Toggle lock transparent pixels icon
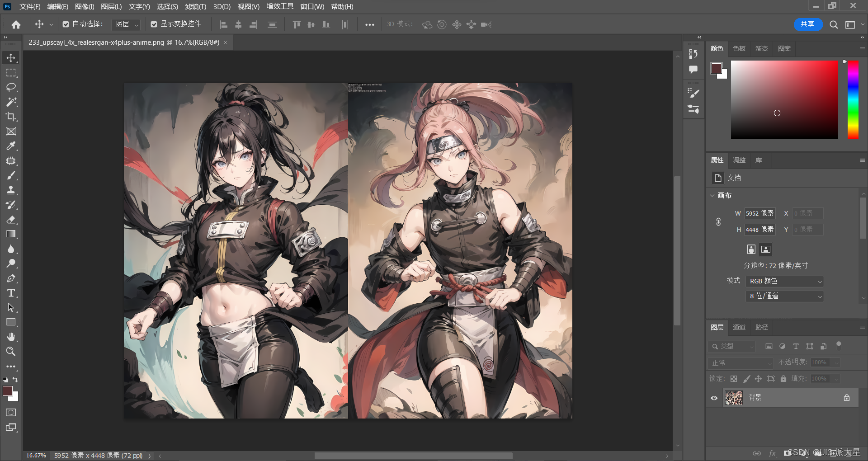The height and width of the screenshot is (461, 868). click(x=734, y=379)
